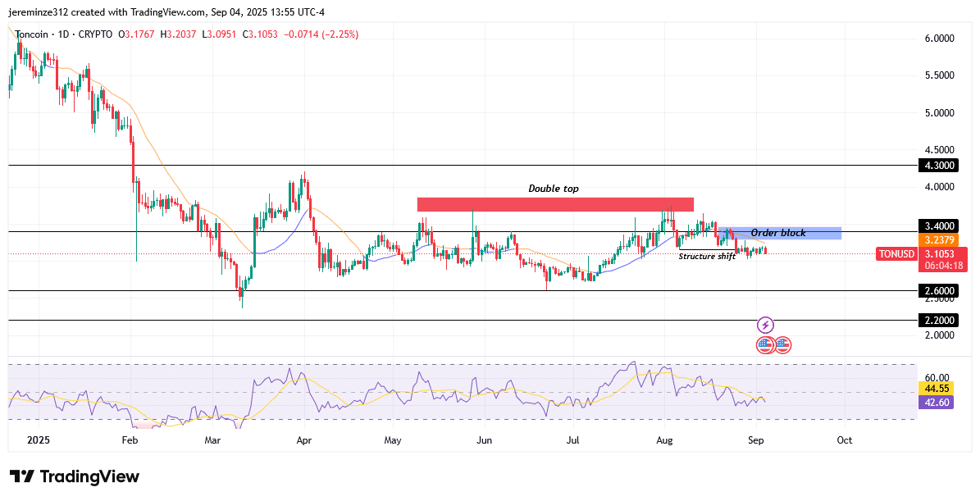
Task: Click the 06:04:18 countdown timer
Action: pyautogui.click(x=943, y=266)
